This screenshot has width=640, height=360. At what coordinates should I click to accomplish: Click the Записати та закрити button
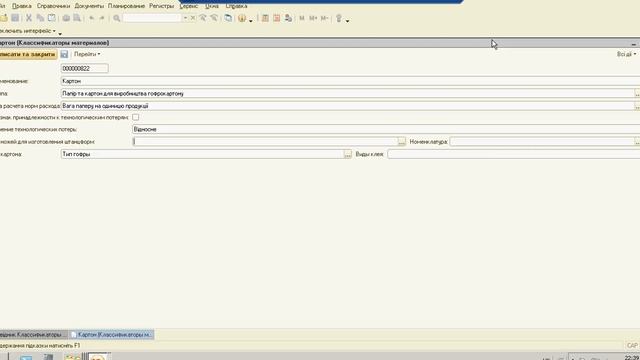tap(28, 54)
